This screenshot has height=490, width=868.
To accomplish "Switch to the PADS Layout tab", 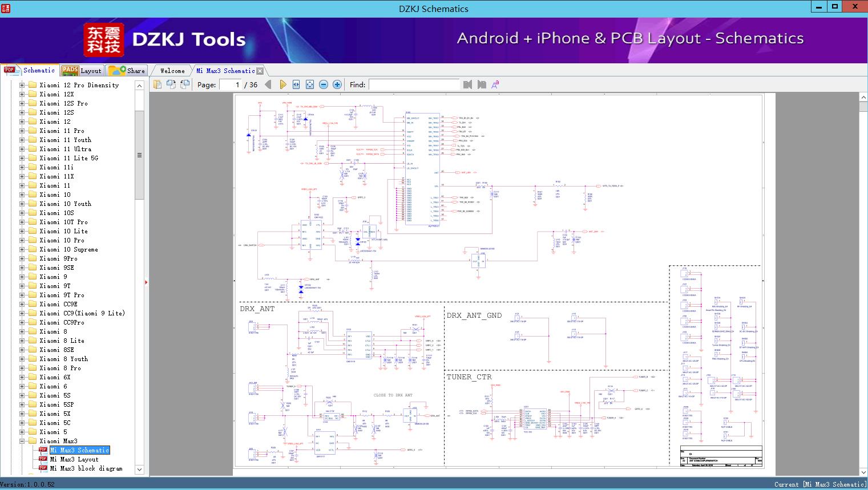I will (82, 71).
